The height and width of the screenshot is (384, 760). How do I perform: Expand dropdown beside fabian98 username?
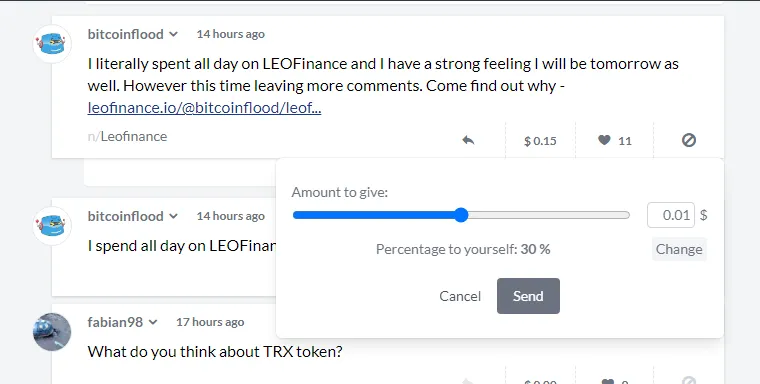tap(153, 322)
